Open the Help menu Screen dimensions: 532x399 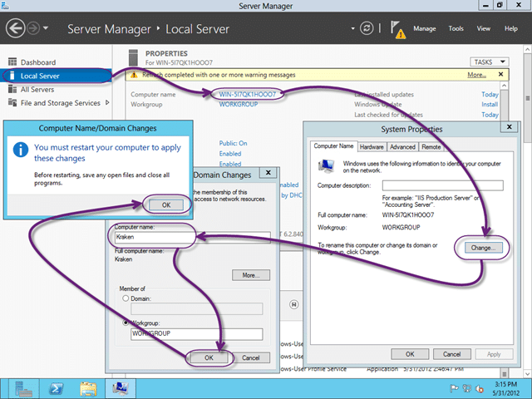click(x=511, y=28)
